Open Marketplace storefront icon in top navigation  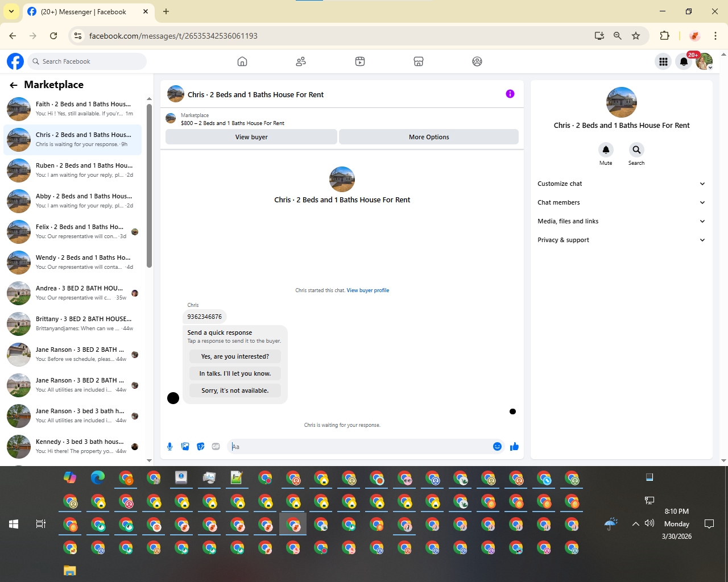pos(419,61)
